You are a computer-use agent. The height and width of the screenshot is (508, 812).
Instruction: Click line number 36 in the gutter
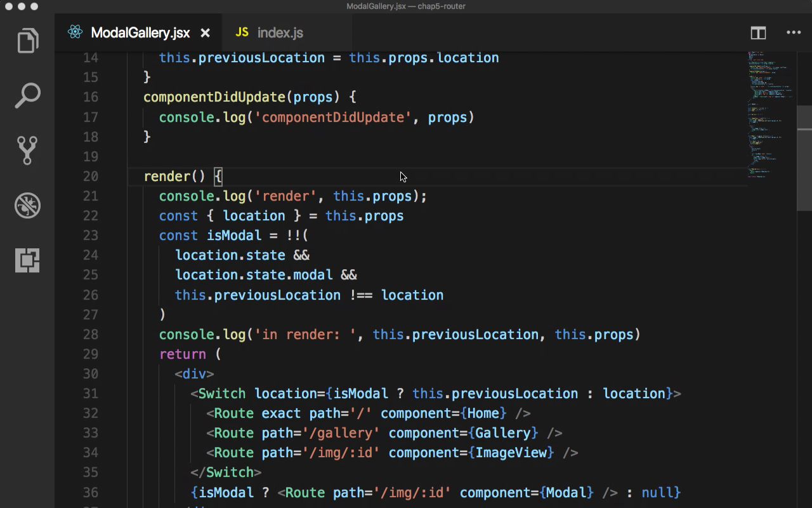pos(90,493)
